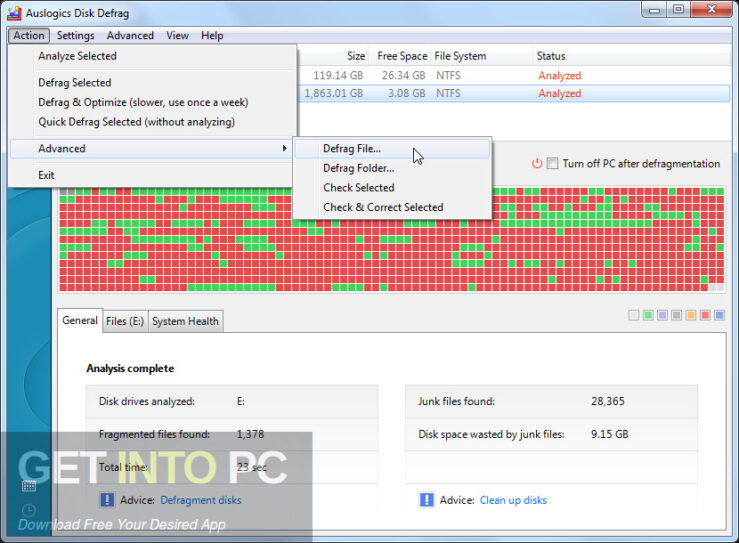Select Quick Defrag Selected option

pyautogui.click(x=153, y=122)
